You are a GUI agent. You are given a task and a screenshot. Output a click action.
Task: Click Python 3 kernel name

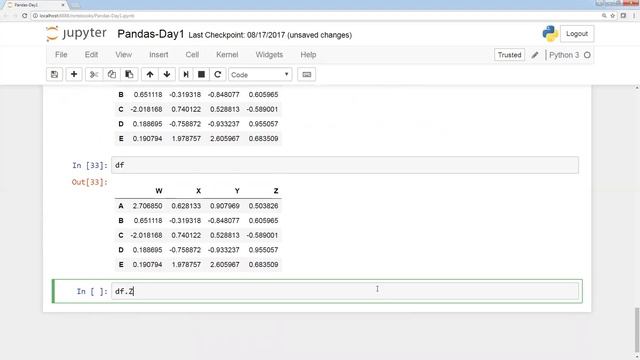[564, 55]
